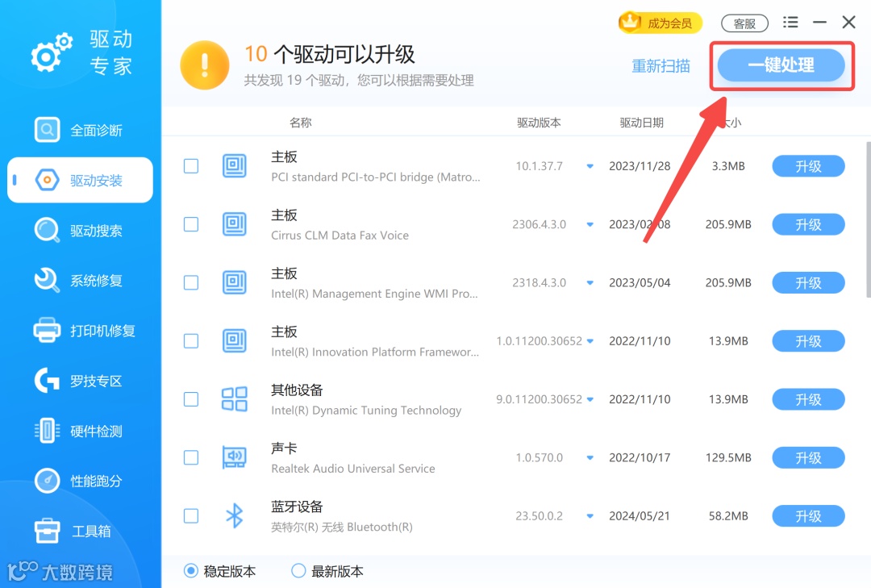Open the list menu icon in title bar
This screenshot has width=871, height=588.
pyautogui.click(x=790, y=23)
